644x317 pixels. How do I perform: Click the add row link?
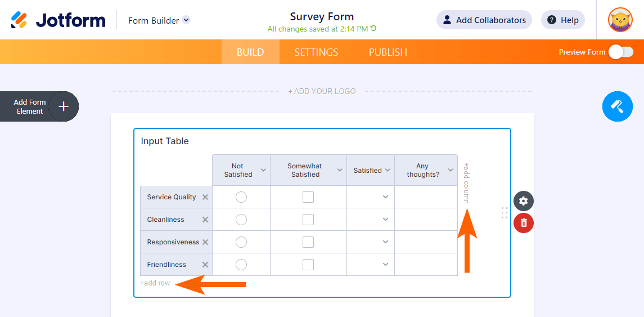pyautogui.click(x=155, y=283)
